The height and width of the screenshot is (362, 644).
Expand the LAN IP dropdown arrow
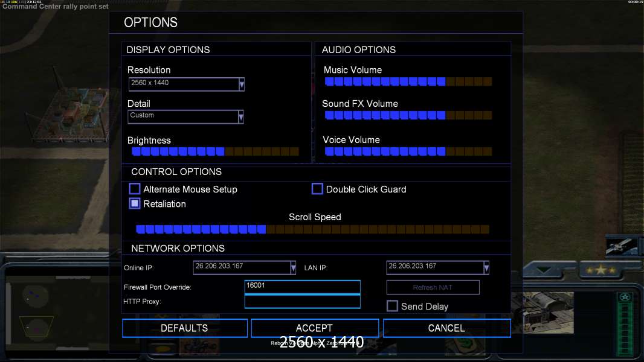(x=486, y=267)
